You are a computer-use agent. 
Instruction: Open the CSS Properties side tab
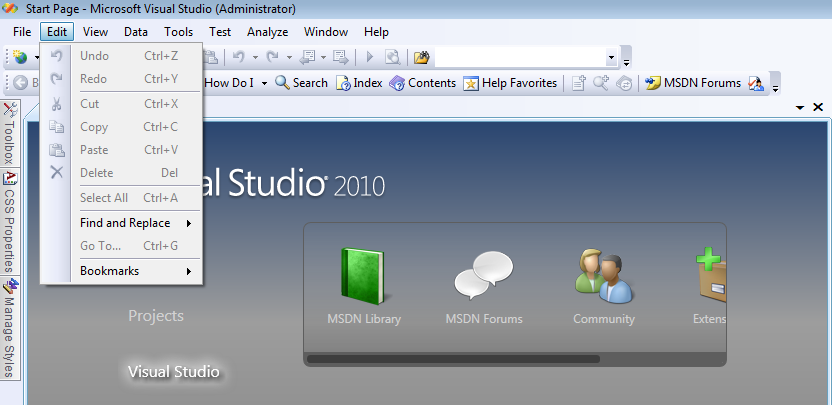point(10,222)
